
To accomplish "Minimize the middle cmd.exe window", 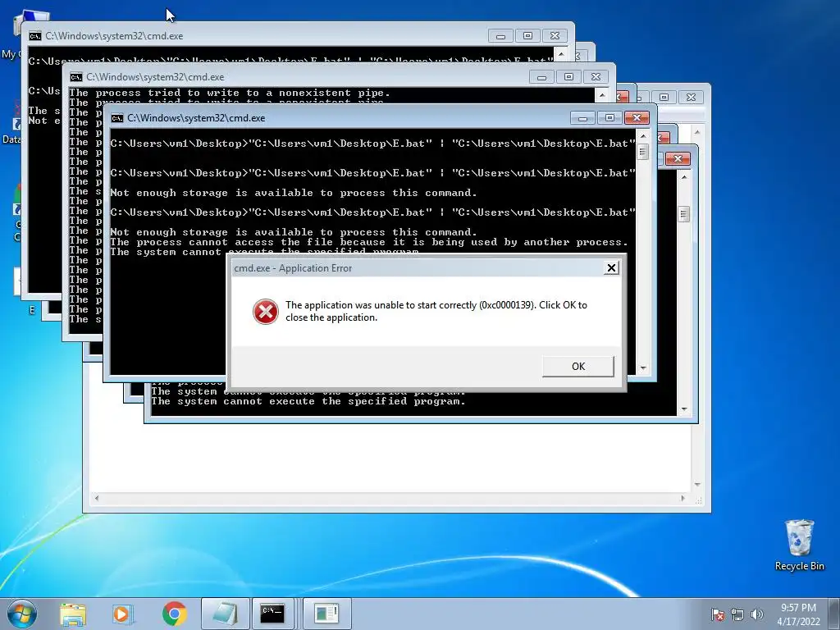I will click(x=541, y=77).
